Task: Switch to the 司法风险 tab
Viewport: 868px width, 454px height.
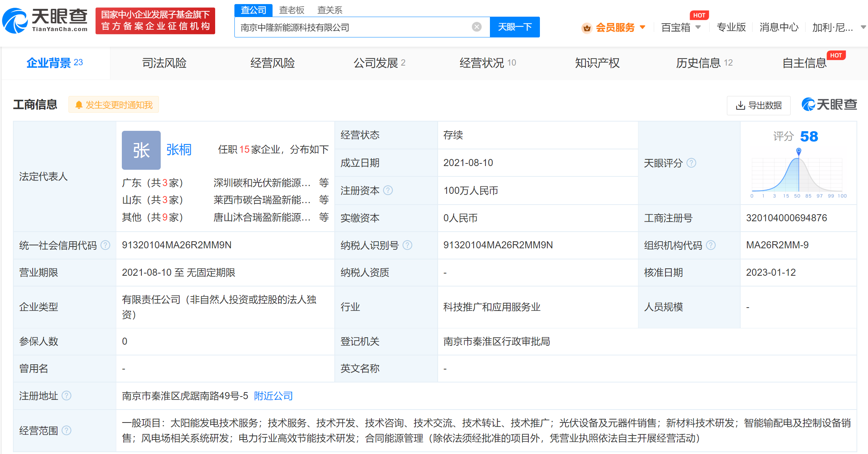Action: click(164, 63)
